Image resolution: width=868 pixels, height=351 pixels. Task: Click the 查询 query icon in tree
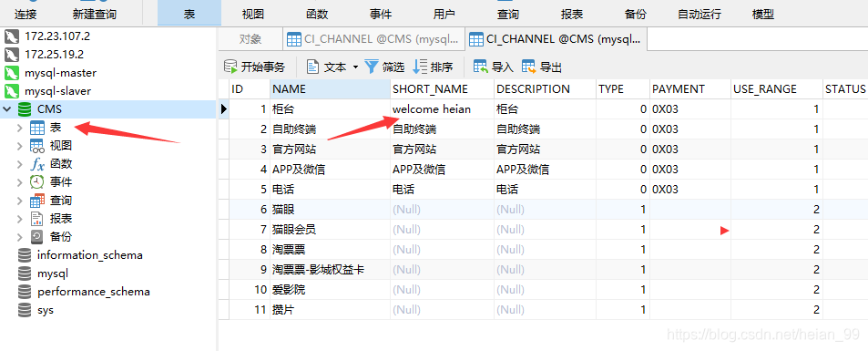[37, 201]
